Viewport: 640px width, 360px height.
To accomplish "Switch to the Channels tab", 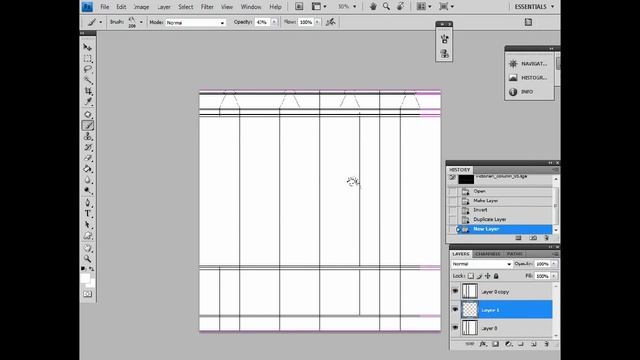I will click(x=487, y=254).
